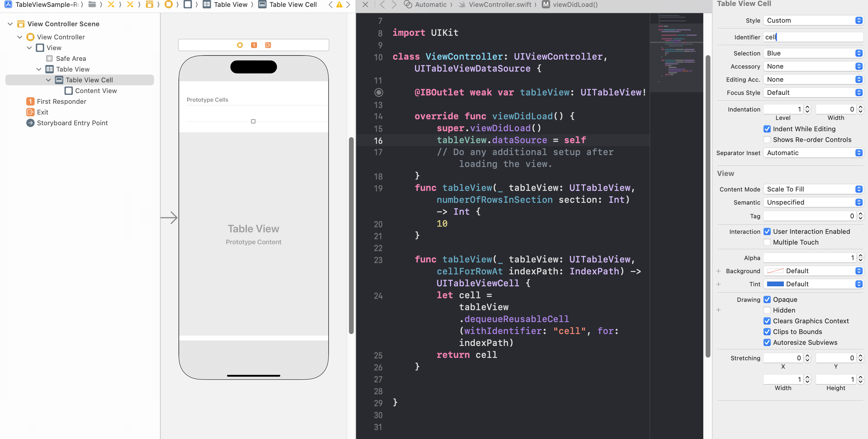Click the IBOutlet connection circle in gutter
The image size is (868, 439).
pos(378,92)
